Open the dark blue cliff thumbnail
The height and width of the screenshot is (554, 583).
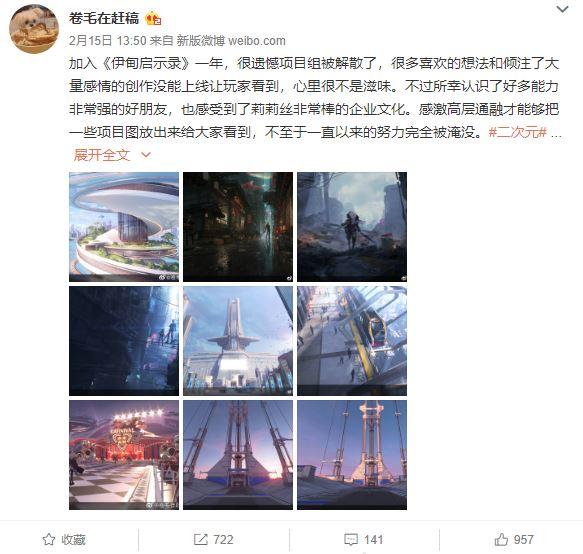[124, 341]
